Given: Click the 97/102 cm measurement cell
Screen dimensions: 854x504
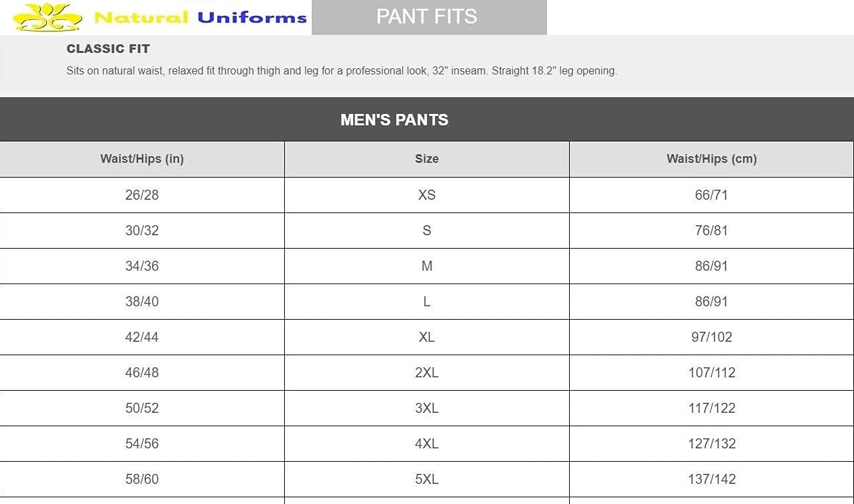Looking at the screenshot, I should click(x=711, y=337).
